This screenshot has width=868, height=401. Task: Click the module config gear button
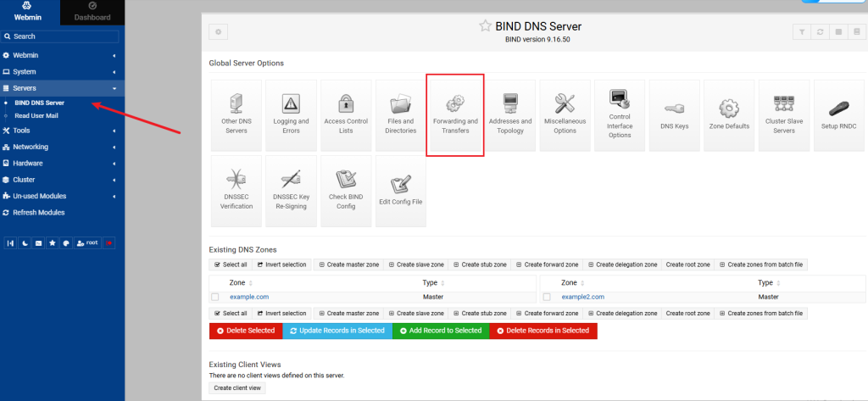pos(218,32)
